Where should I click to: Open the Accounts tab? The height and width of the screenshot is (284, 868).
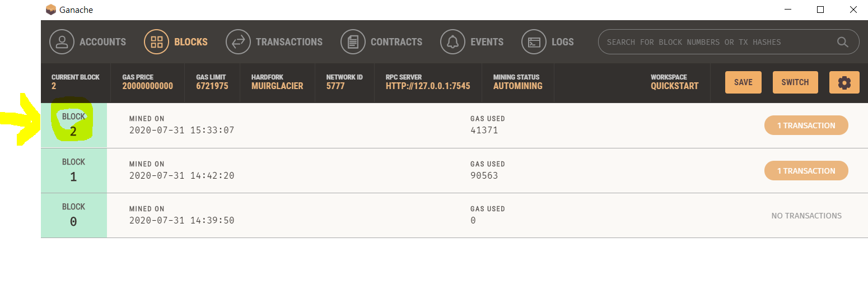[88, 42]
